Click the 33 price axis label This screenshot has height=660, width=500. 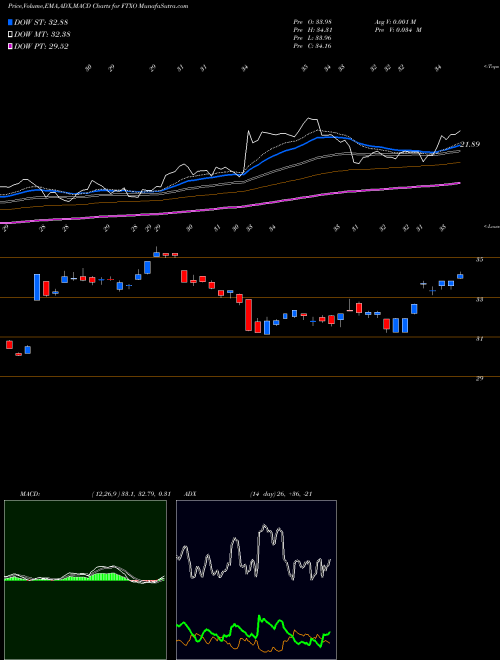pos(479,300)
